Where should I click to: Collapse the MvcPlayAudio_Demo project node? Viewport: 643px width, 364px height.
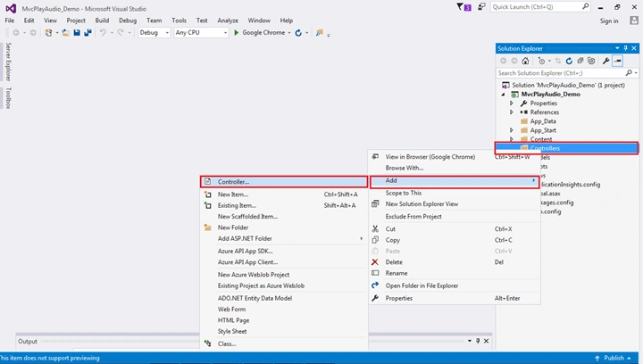pyautogui.click(x=503, y=95)
